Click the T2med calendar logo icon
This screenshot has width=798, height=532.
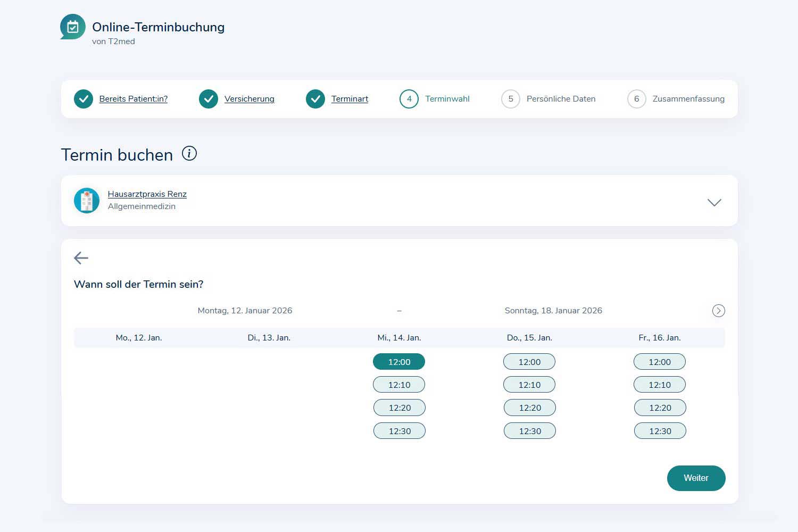[73, 27]
